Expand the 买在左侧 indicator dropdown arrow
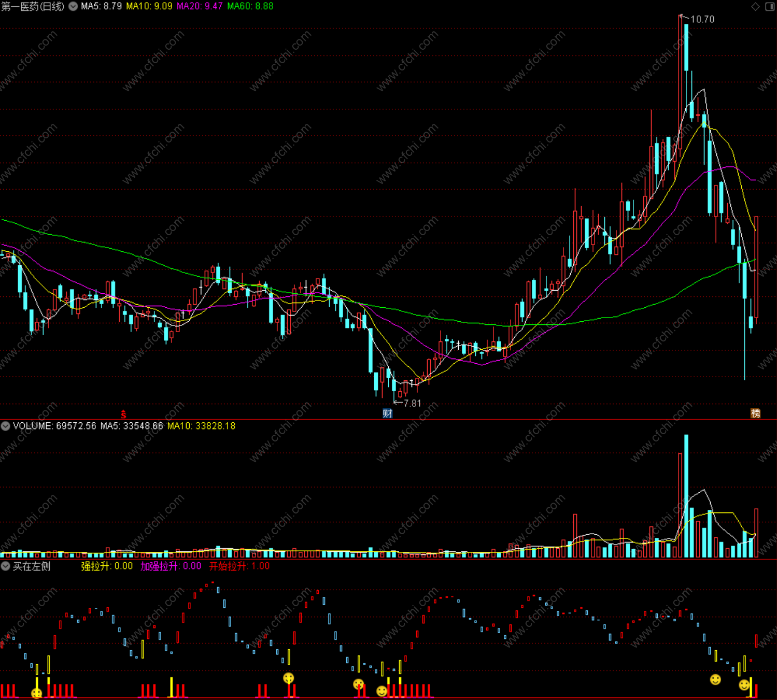 coord(5,566)
